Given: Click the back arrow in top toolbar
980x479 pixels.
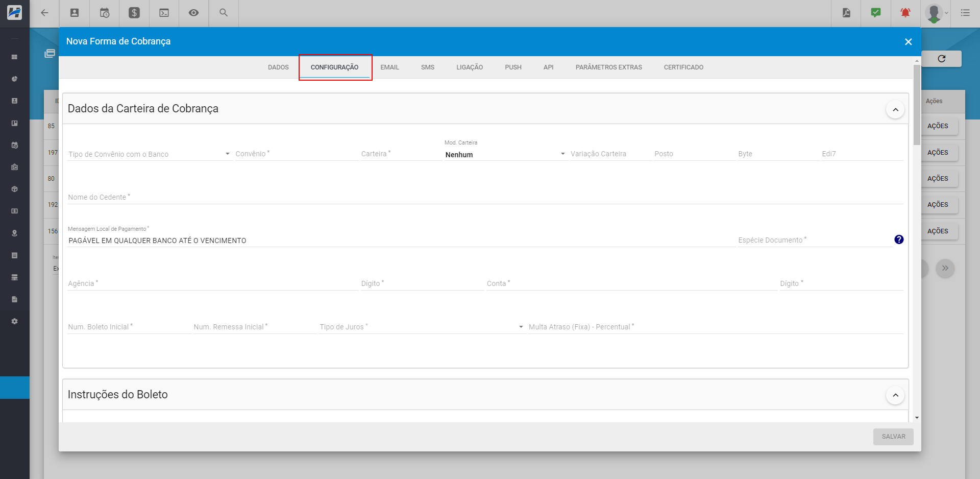Looking at the screenshot, I should (x=45, y=13).
